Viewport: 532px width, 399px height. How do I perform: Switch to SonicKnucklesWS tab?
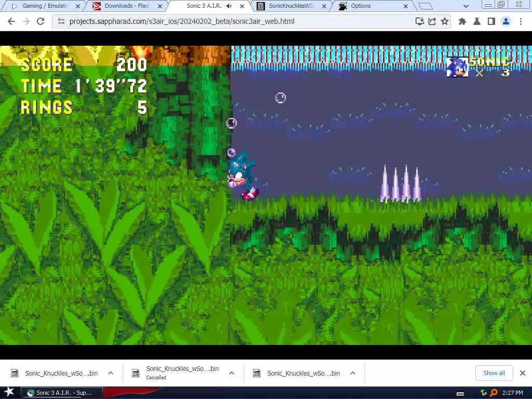(291, 6)
